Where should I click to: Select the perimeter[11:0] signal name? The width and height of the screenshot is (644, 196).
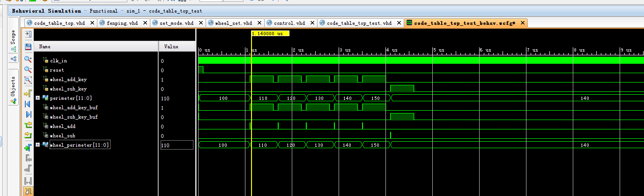(x=71, y=98)
